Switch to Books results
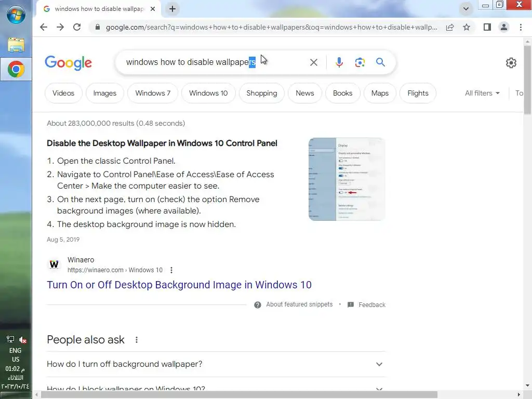532x399 pixels. 343,94
